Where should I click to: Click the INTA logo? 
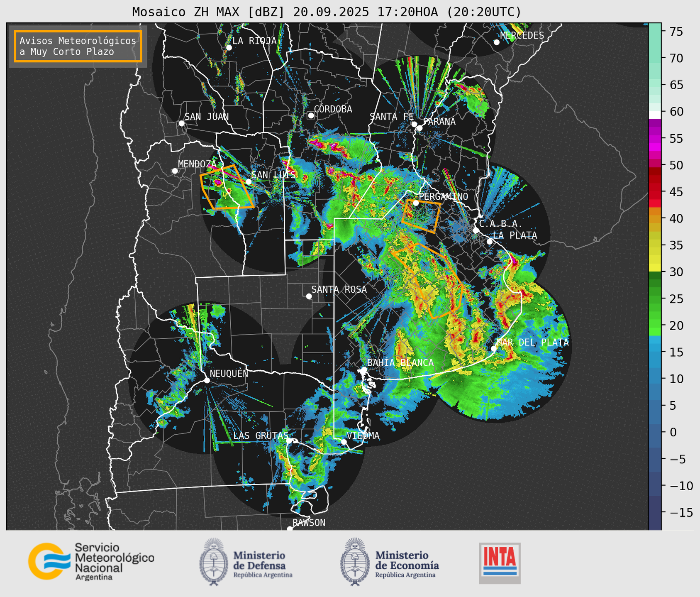pyautogui.click(x=500, y=563)
